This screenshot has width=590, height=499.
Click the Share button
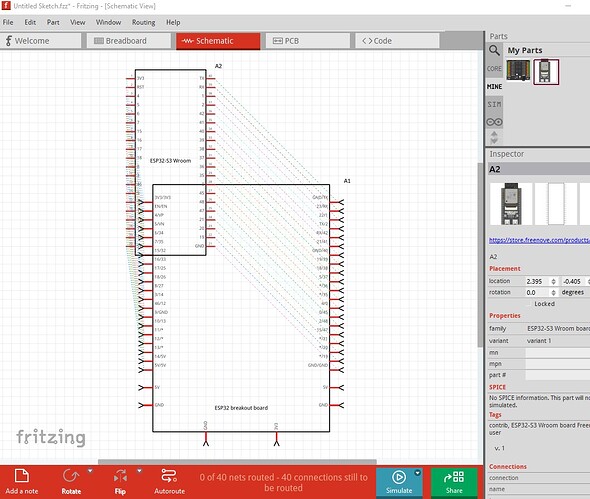[454, 482]
